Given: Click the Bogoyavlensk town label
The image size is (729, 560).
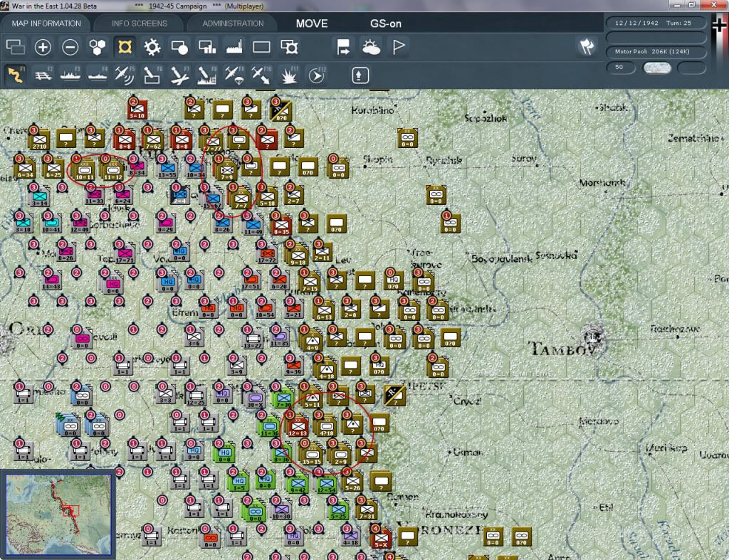Looking at the screenshot, I should click(x=502, y=258).
